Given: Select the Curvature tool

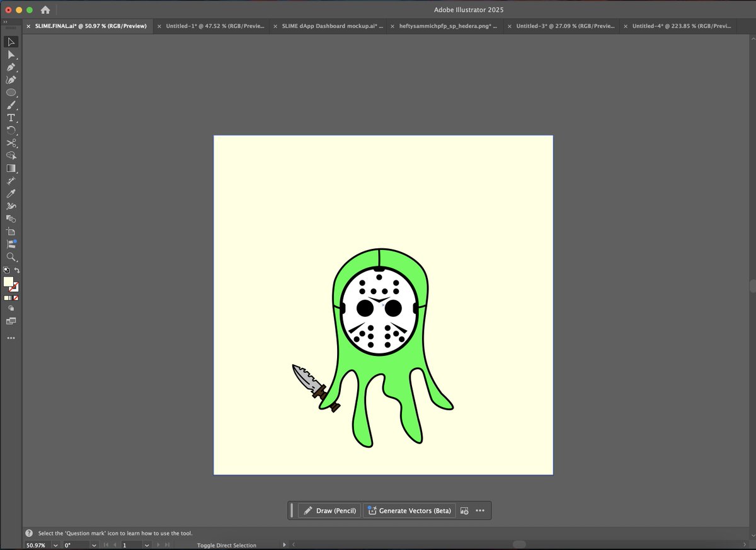Looking at the screenshot, I should click(11, 80).
